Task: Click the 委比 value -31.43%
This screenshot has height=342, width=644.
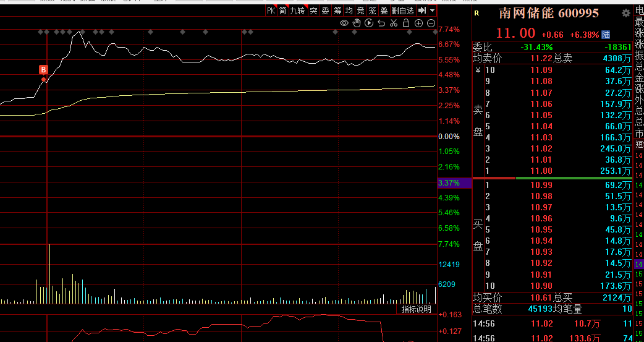Action: pos(536,47)
